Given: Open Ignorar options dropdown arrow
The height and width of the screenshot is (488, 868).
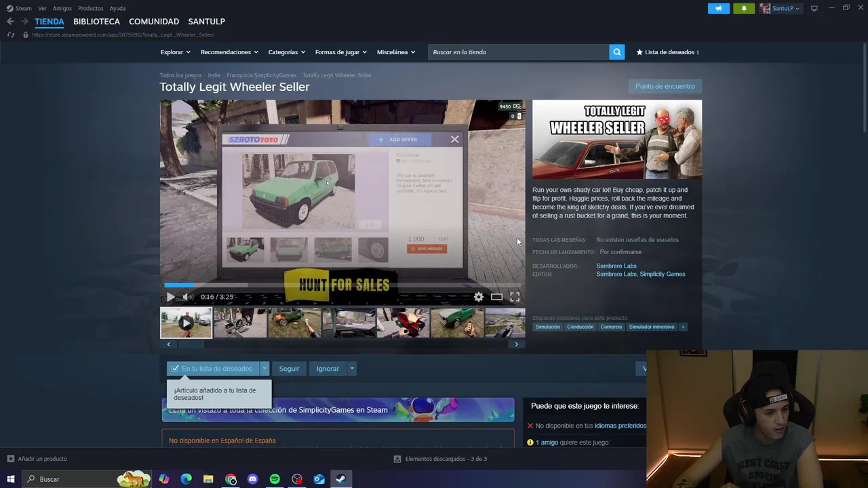Looking at the screenshot, I should point(351,369).
